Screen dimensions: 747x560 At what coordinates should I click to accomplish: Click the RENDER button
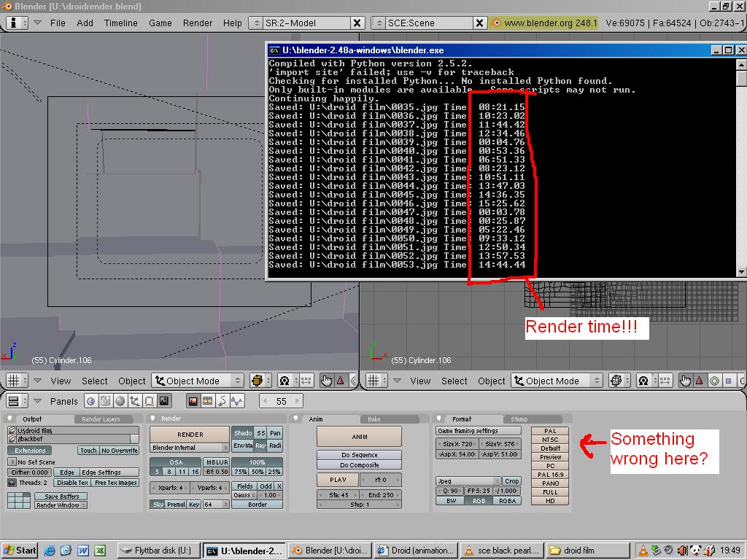[190, 435]
